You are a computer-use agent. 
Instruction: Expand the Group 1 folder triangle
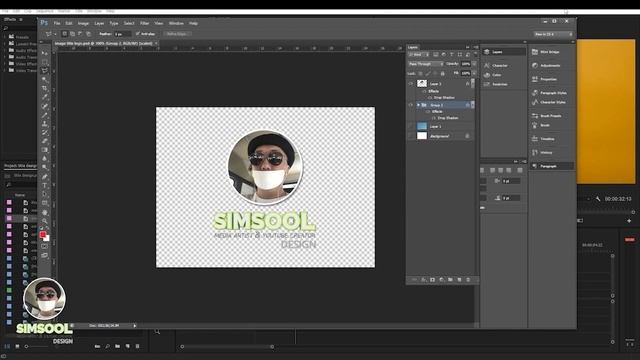coord(418,105)
